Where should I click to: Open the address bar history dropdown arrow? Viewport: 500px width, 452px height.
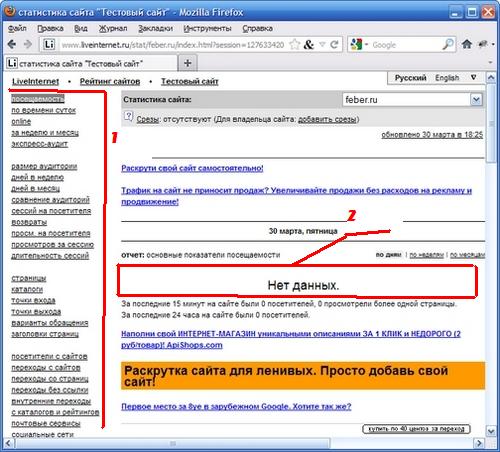tap(322, 44)
